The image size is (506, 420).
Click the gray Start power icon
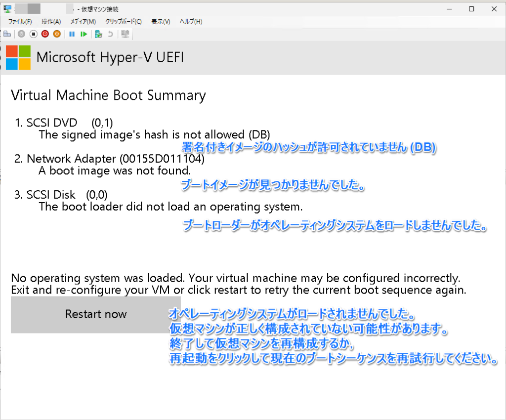(21, 34)
